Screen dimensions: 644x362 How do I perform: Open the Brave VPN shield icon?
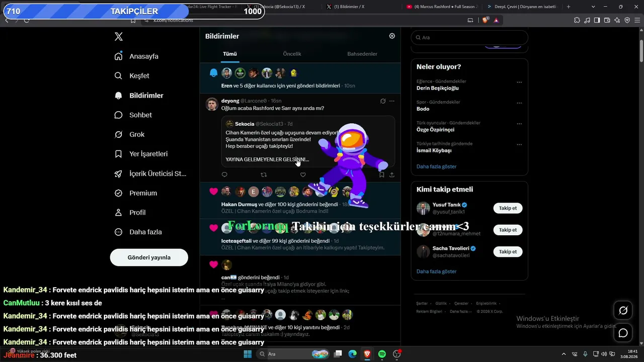pos(627,20)
